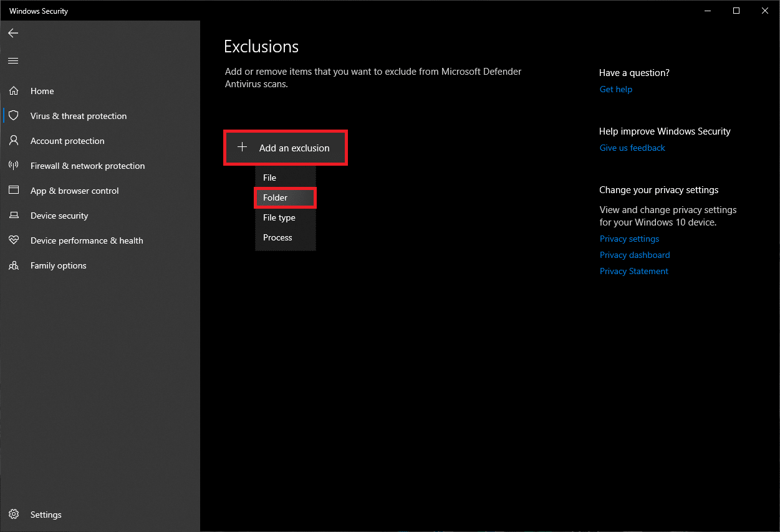Choose File from the exclusion menu
780x532 pixels.
click(x=270, y=178)
